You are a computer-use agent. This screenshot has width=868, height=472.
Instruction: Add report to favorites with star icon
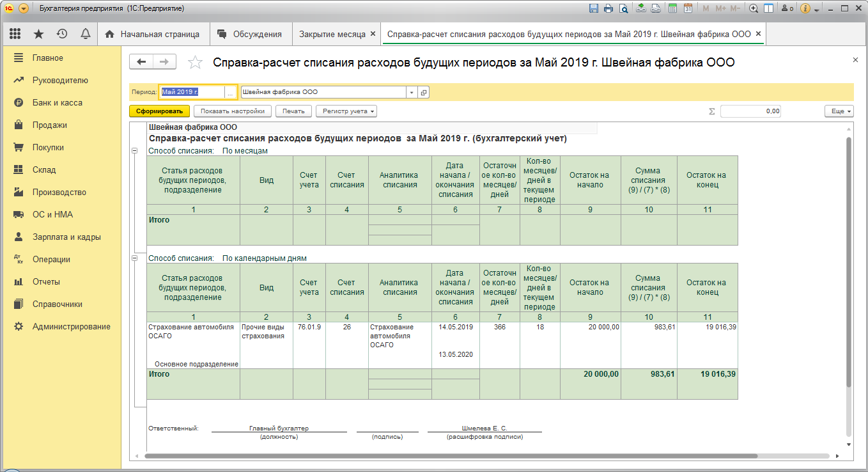click(x=195, y=62)
